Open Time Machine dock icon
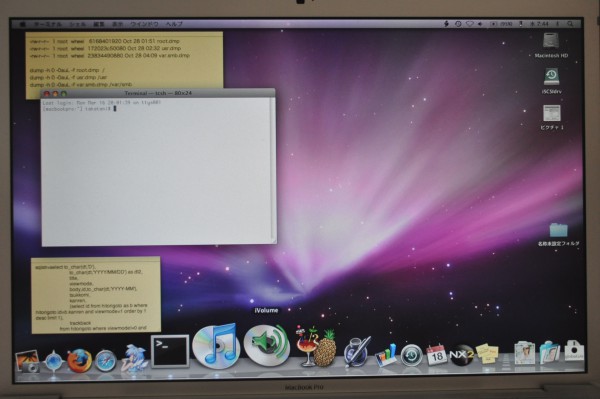This screenshot has width=600, height=399. 411,355
